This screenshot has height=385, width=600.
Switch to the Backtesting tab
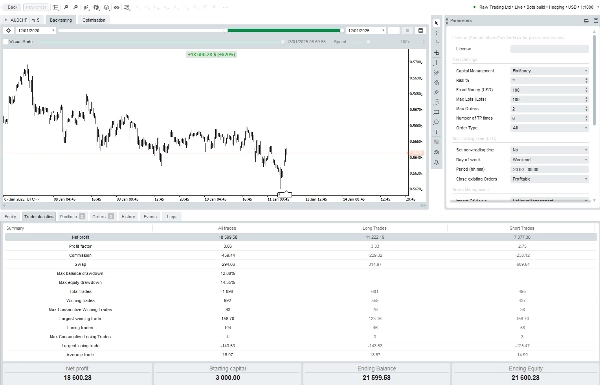(61, 20)
